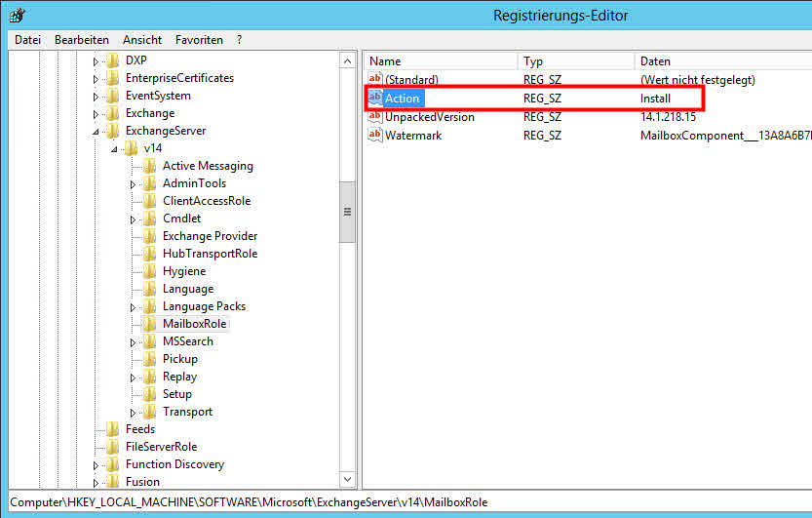Click the ExchangeServer folder icon

click(x=112, y=131)
